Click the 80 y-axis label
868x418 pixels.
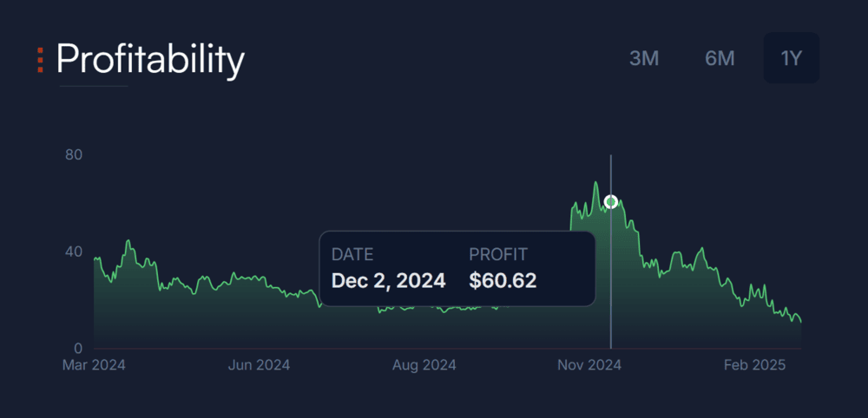coord(73,155)
